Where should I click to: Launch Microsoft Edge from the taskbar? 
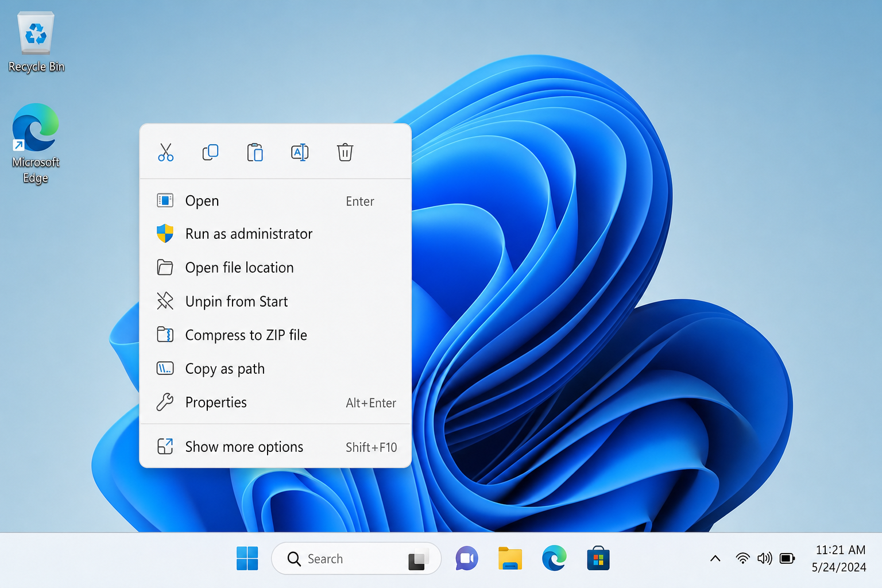[554, 558]
